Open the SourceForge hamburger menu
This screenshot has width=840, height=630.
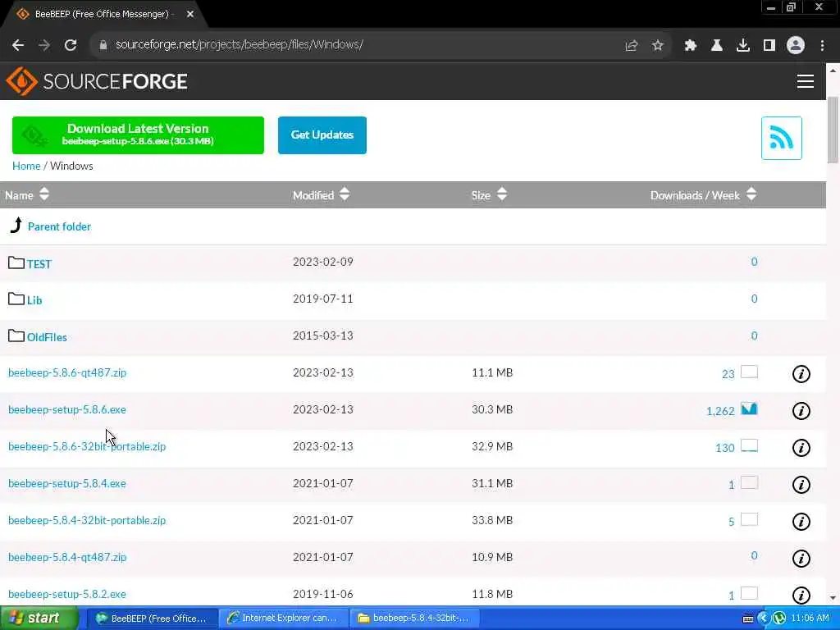(806, 81)
